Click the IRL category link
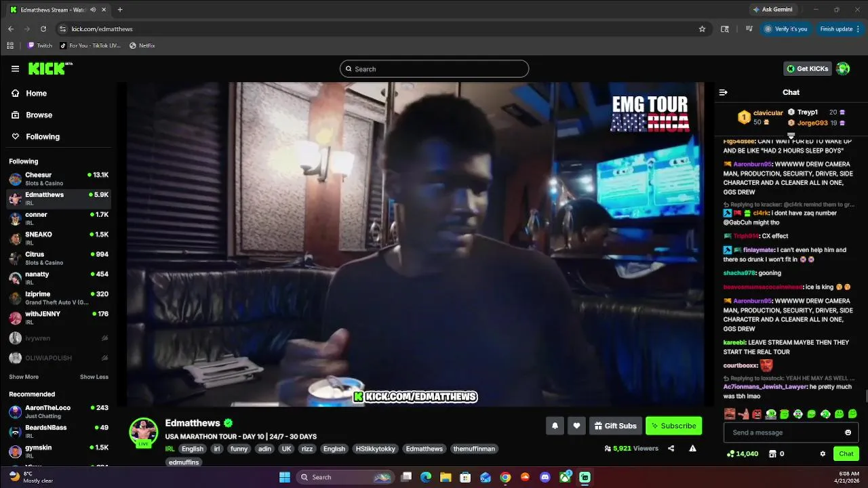The width and height of the screenshot is (868, 488). click(x=170, y=449)
